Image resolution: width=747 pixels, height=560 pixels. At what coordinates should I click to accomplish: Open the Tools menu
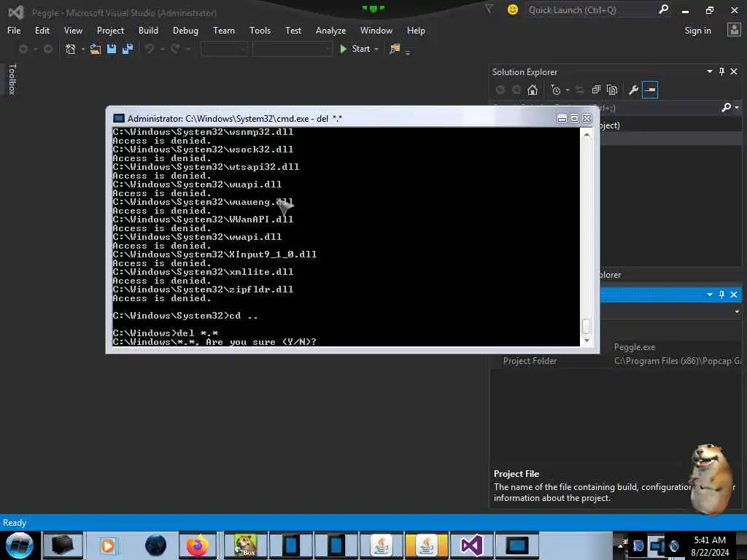click(x=260, y=31)
